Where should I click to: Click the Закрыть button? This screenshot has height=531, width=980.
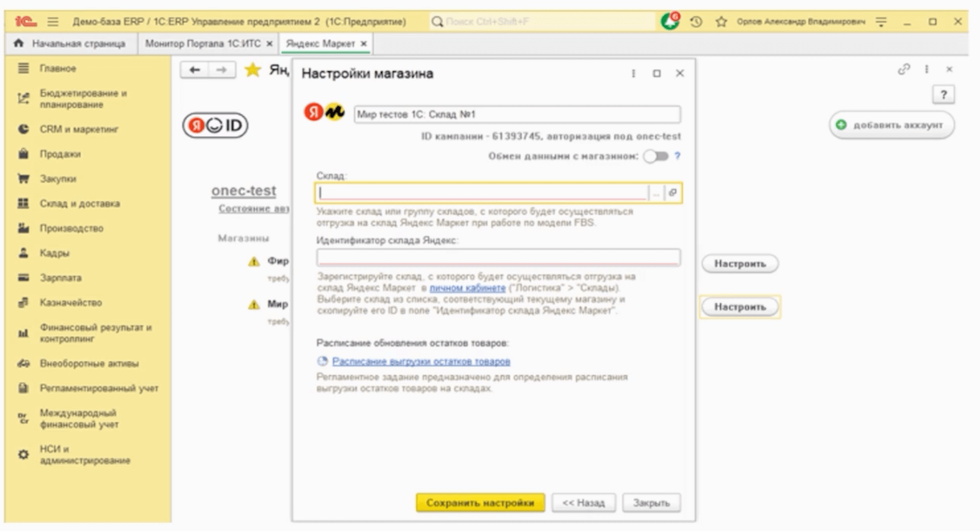[651, 502]
